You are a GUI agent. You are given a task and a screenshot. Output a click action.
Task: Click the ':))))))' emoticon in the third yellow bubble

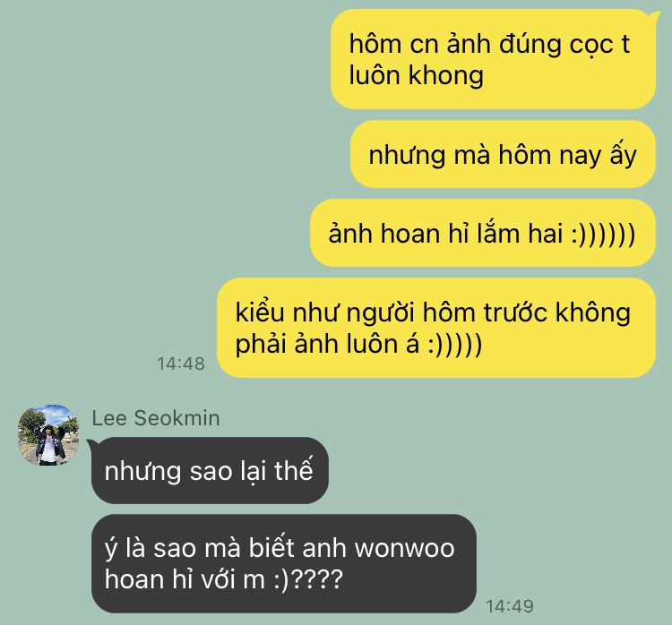pyautogui.click(x=603, y=234)
